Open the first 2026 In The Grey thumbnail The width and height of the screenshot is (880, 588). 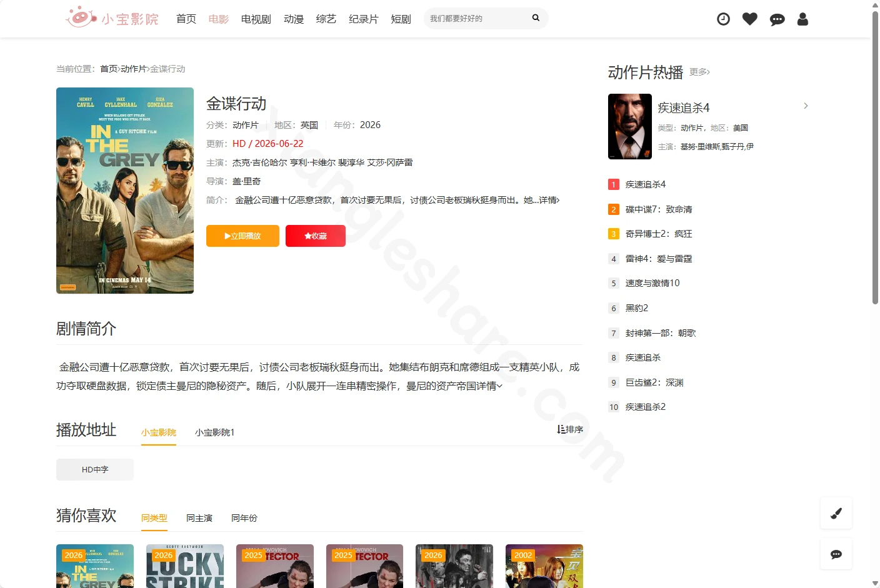[x=95, y=566]
